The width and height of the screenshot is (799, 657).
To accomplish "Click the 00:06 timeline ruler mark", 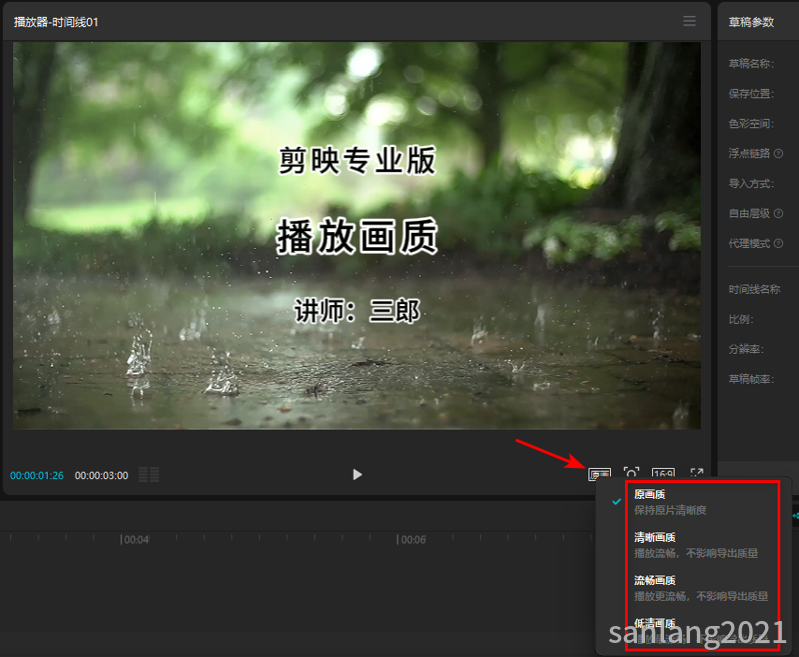I will pyautogui.click(x=411, y=539).
